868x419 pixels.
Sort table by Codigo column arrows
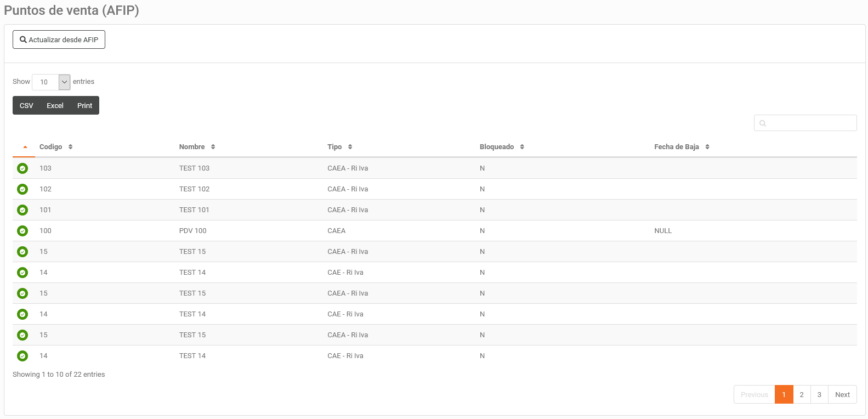(71, 147)
